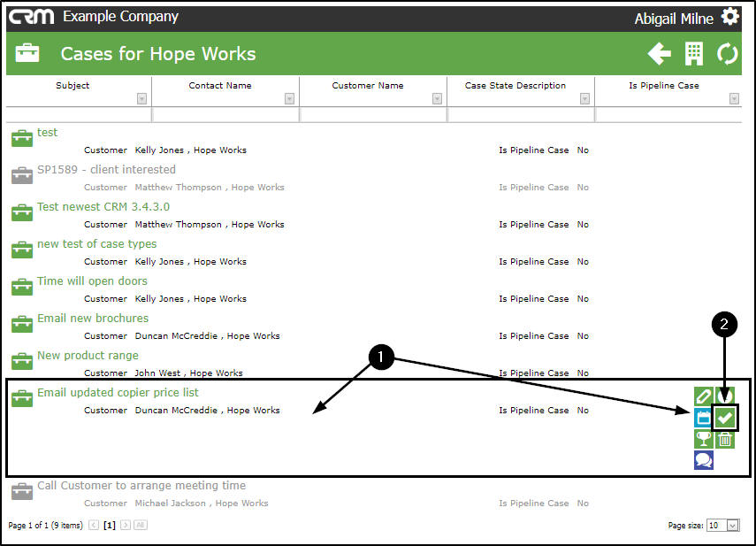Open the Subject column filter dropdown
The image size is (756, 546).
pyautogui.click(x=141, y=99)
